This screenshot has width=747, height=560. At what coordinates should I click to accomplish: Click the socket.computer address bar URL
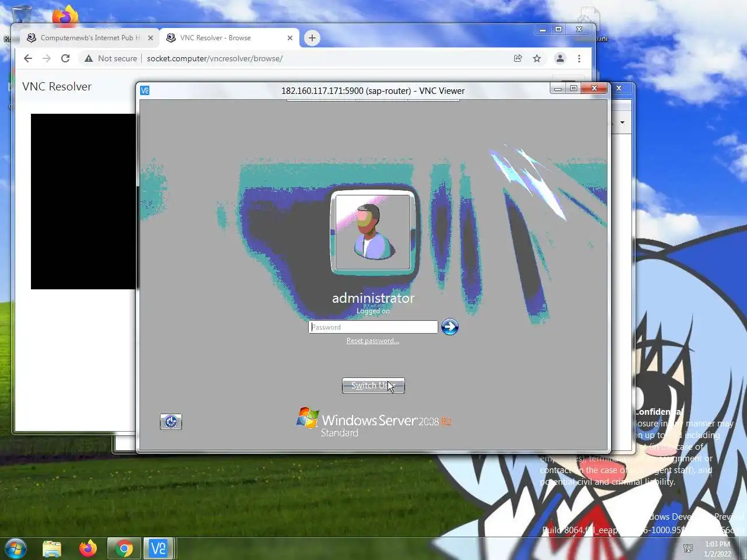point(215,58)
